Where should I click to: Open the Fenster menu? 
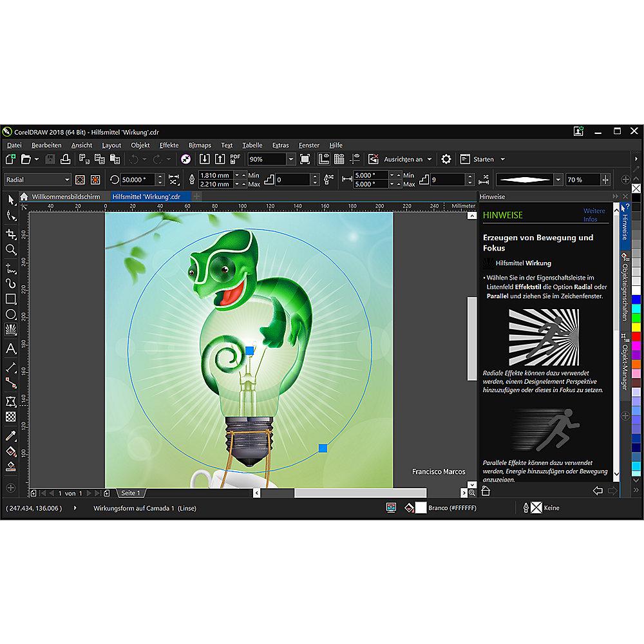(x=309, y=146)
